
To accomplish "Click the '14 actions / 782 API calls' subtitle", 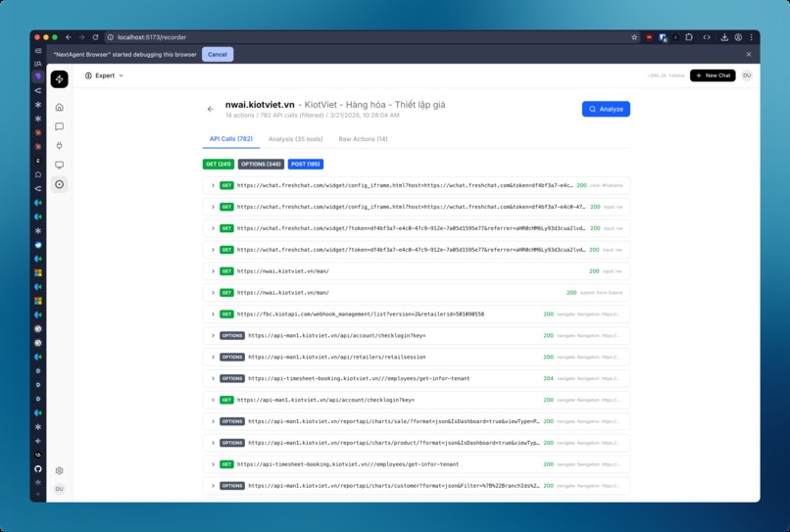I will 313,116.
